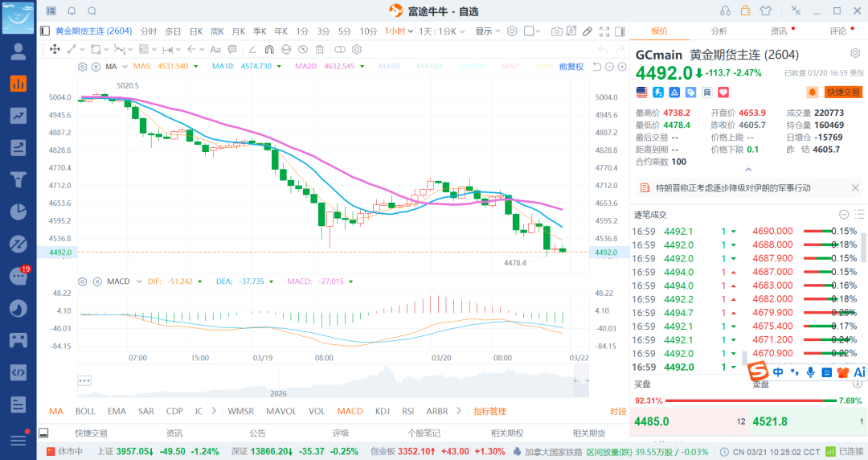The image size is (868, 460).
Task: Open the account profile in left sidebar
Action: pyautogui.click(x=18, y=51)
